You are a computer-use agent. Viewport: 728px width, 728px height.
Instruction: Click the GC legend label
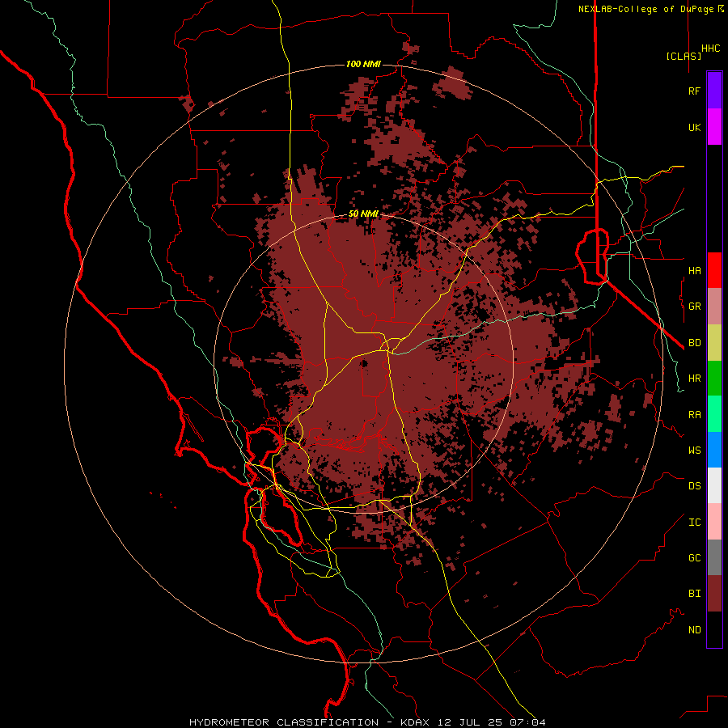tap(694, 557)
